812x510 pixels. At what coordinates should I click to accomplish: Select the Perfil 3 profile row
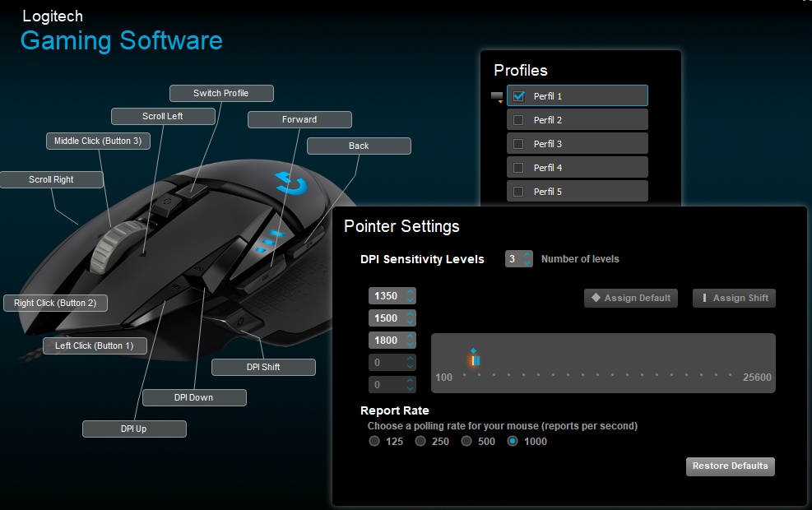click(x=577, y=143)
